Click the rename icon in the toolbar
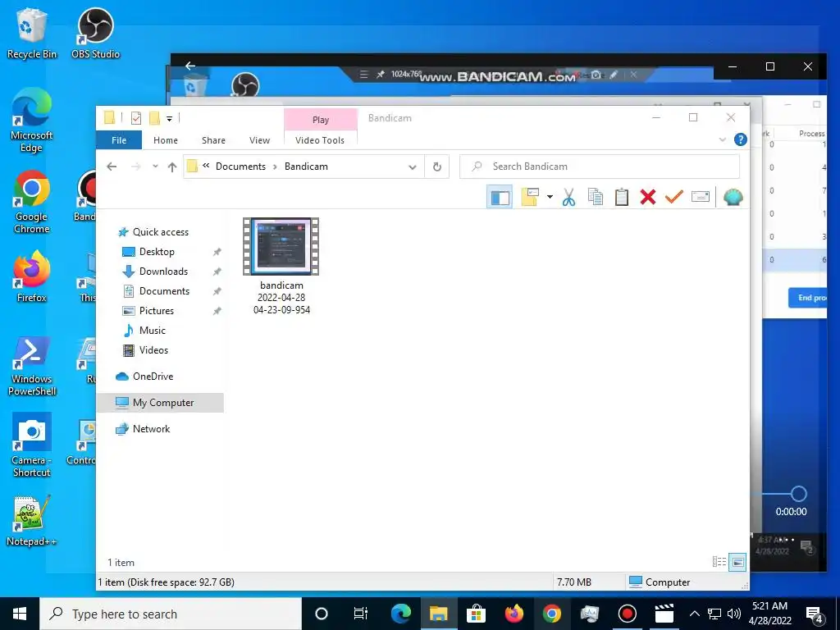 pos(701,197)
